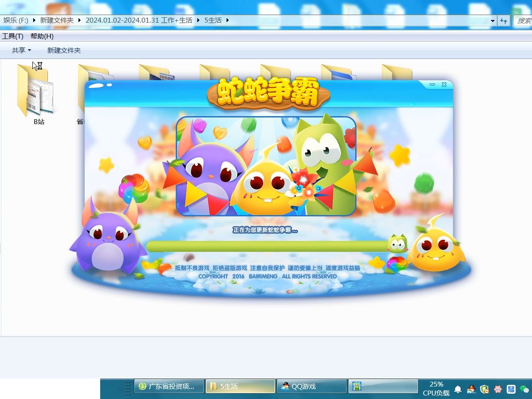Image resolution: width=532 pixels, height=399 pixels.
Task: Open the 工具(T) menu
Action: coord(12,36)
